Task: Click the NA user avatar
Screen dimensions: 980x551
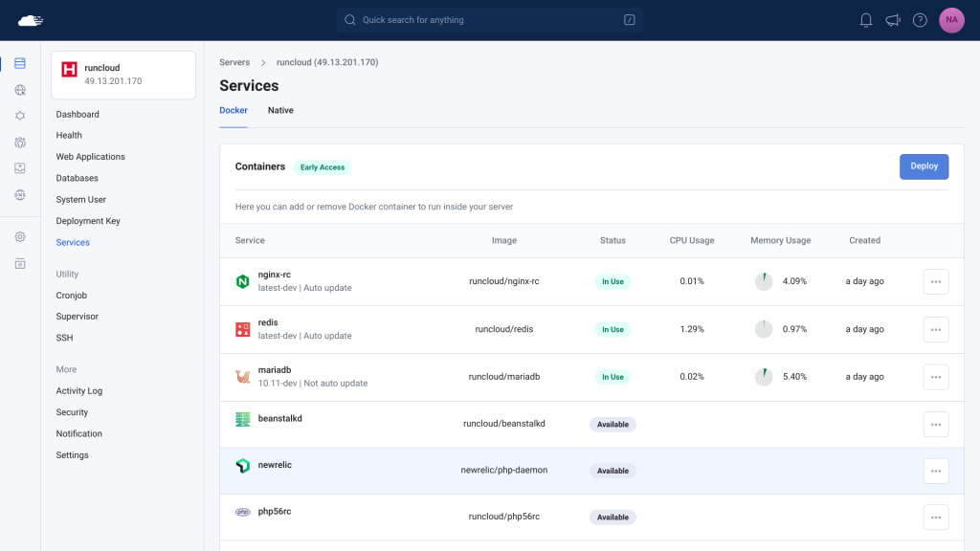Action: [951, 20]
